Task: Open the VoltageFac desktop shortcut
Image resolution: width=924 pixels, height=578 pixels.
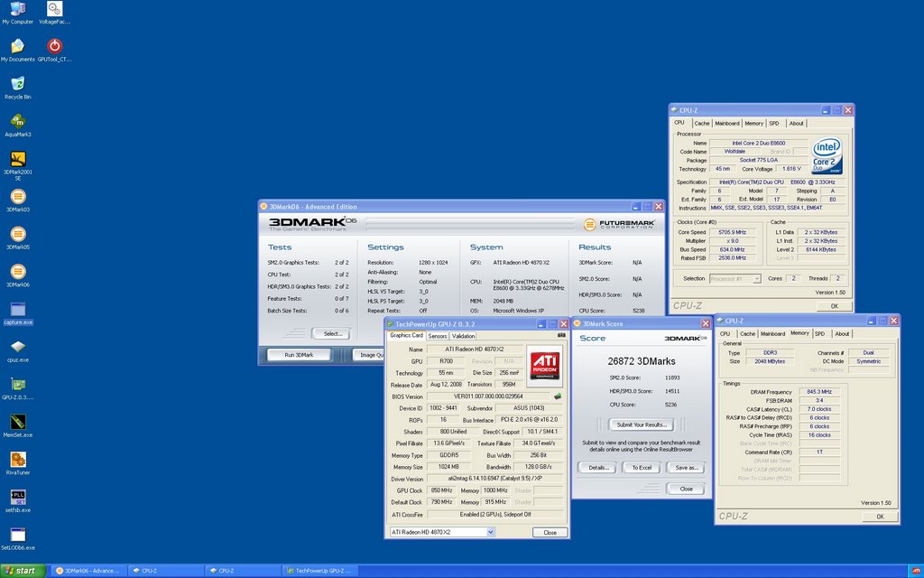Action: coord(54,13)
